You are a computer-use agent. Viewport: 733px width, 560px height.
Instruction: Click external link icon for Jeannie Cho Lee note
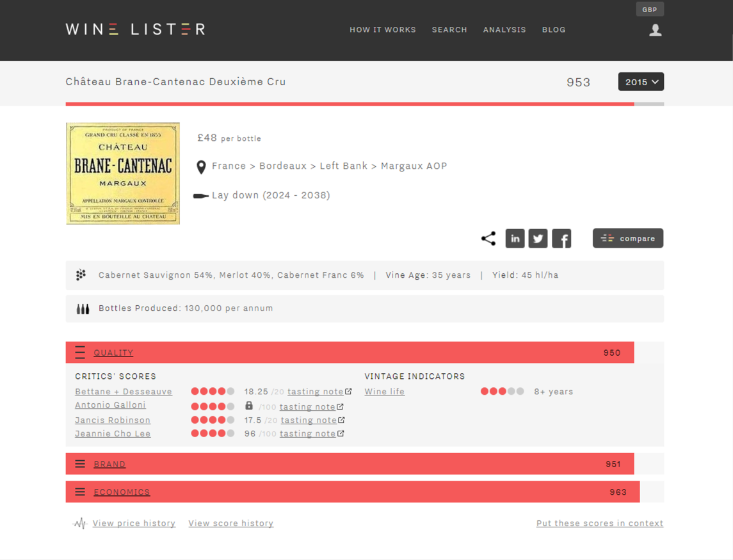click(341, 433)
